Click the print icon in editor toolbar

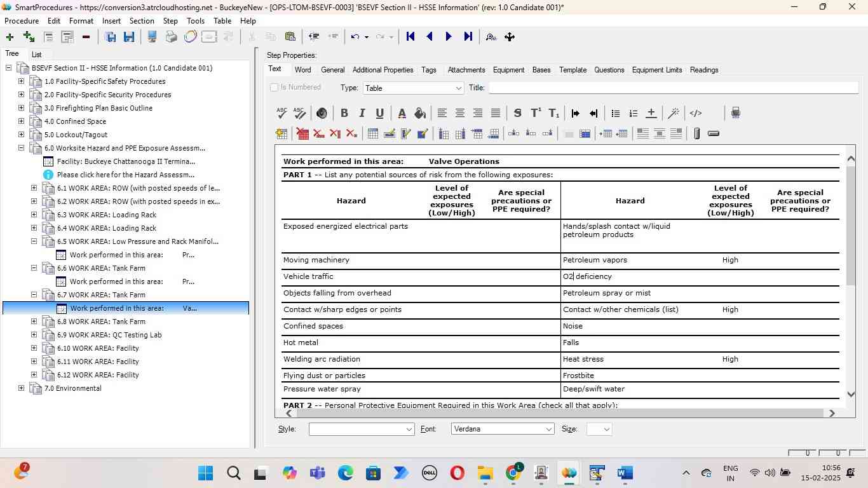tap(735, 113)
